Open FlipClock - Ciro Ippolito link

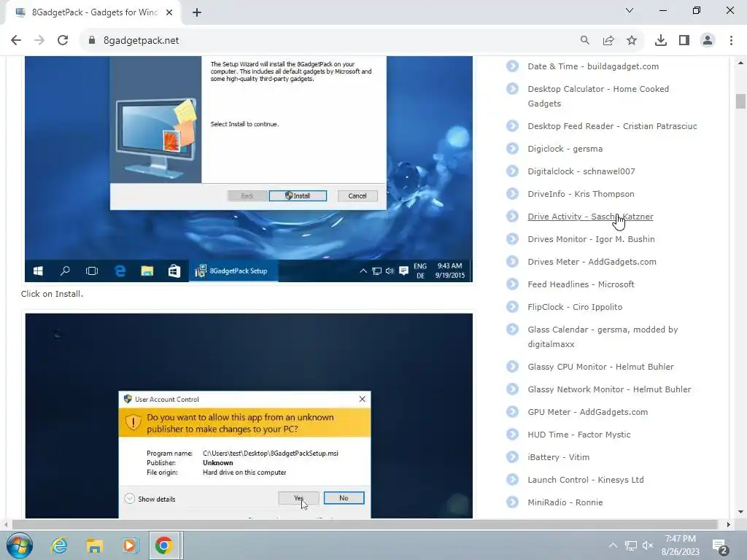[x=575, y=307]
